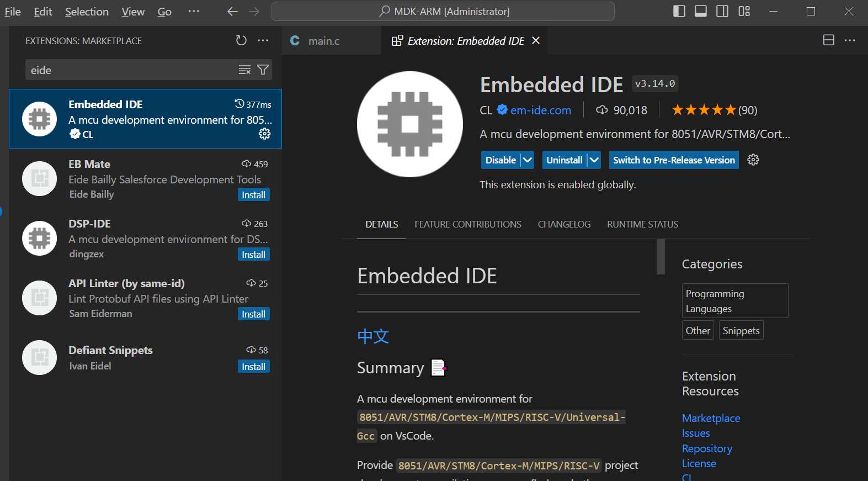Open the manage gear beside Pre-Release button
This screenshot has height=481, width=868.
click(753, 160)
